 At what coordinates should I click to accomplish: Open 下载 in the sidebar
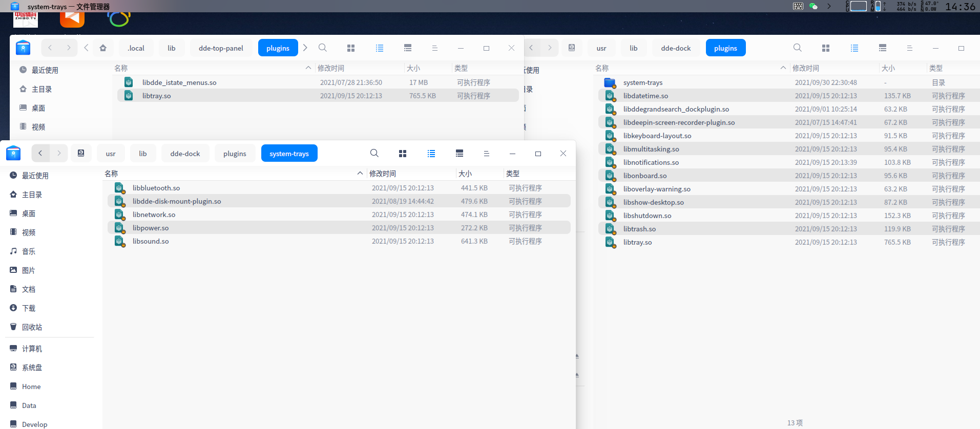pos(29,308)
